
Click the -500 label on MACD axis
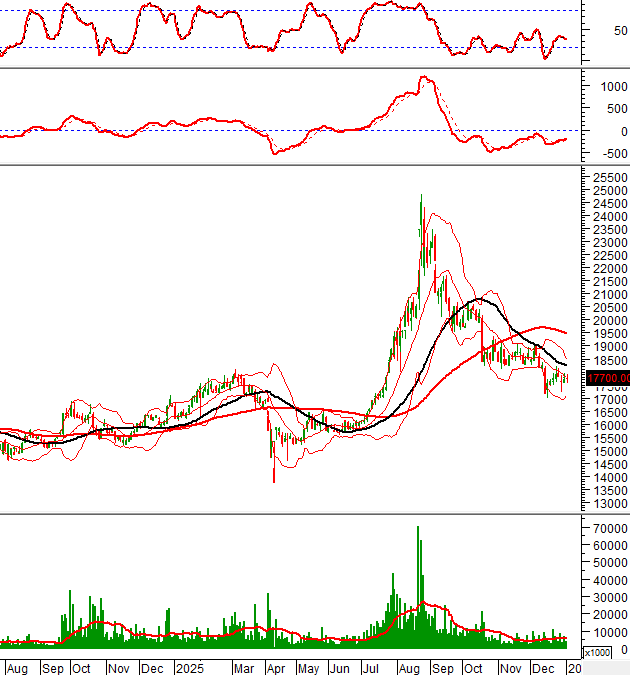[602, 153]
